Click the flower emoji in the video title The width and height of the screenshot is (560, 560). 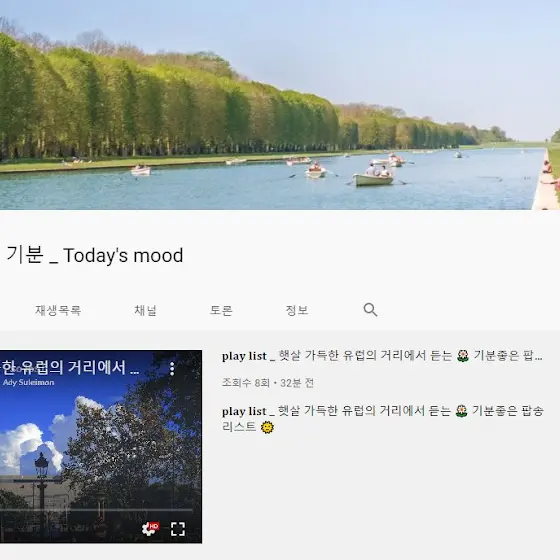463,356
